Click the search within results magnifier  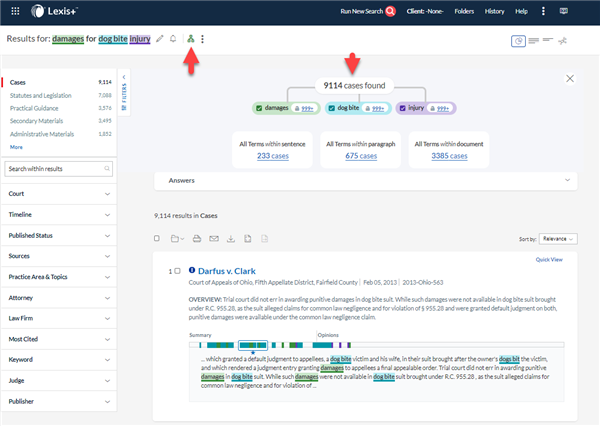coord(107,168)
